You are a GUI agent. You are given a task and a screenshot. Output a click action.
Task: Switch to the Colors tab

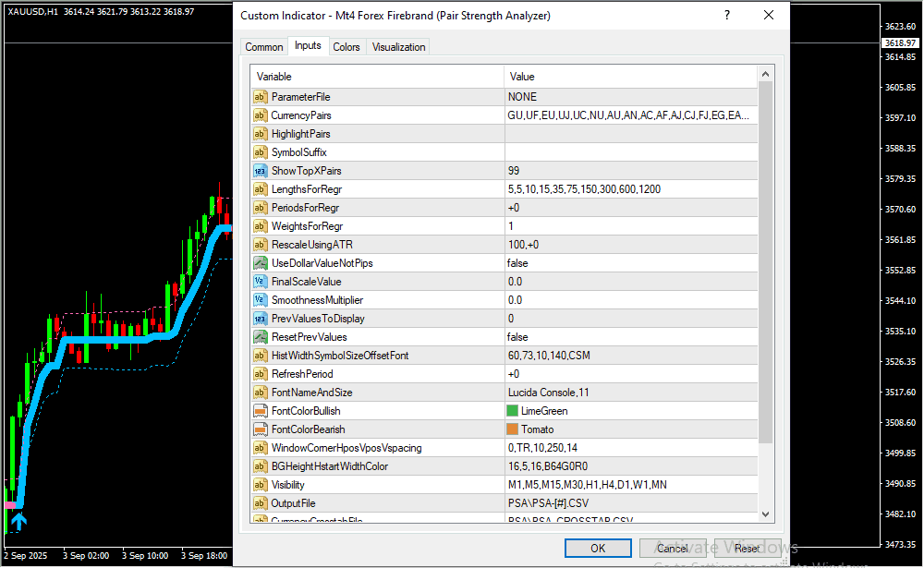pos(346,47)
